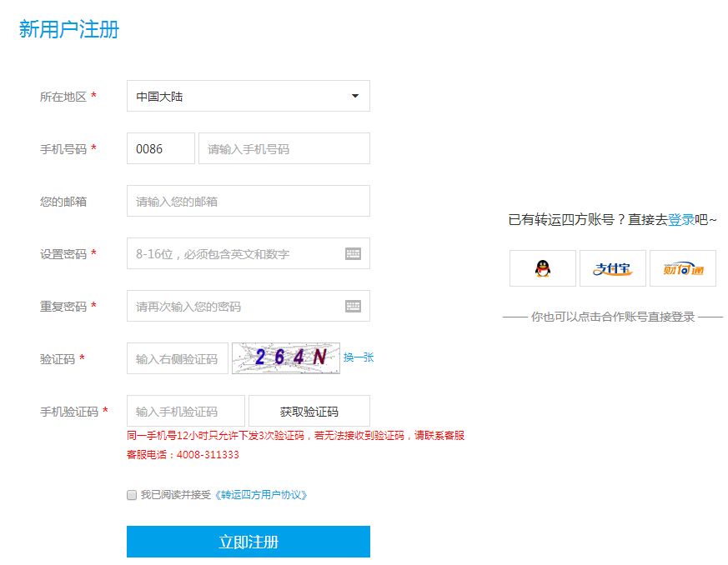Click the 输入手机验证码 SMS code field
This screenshot has width=728, height=565.
coord(175,410)
